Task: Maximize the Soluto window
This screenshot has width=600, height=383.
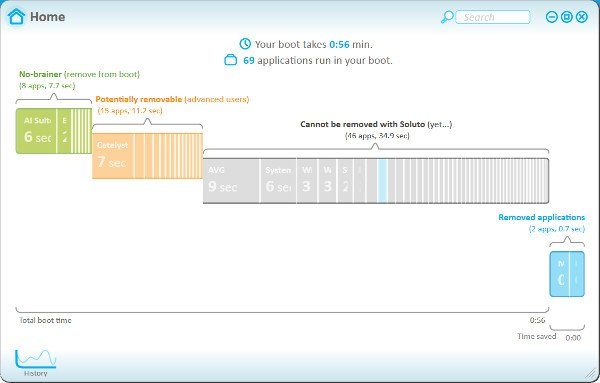Action: tap(567, 17)
